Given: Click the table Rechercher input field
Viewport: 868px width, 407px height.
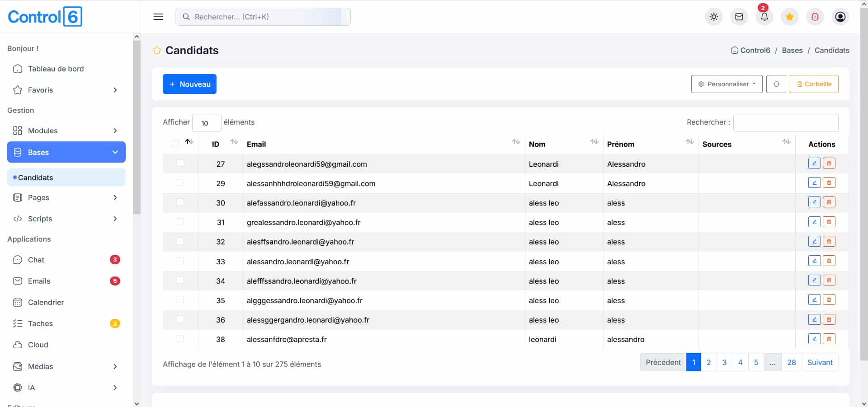Looking at the screenshot, I should point(785,122).
